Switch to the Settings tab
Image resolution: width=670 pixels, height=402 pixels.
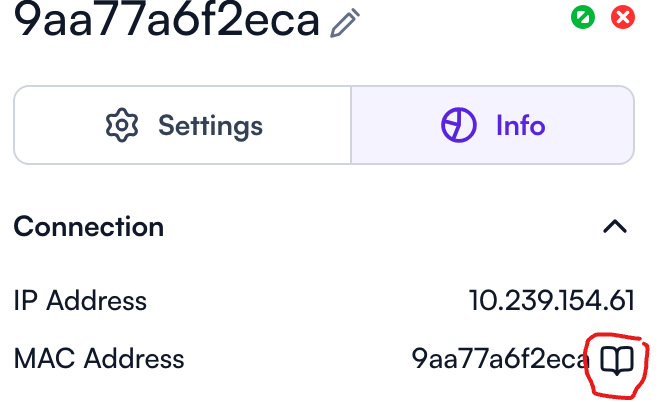(182, 125)
